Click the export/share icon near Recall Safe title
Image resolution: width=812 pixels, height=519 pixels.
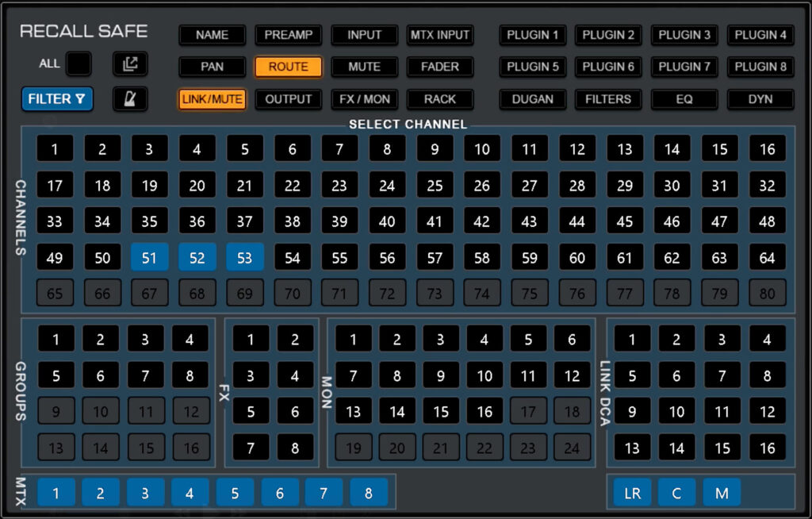(132, 63)
